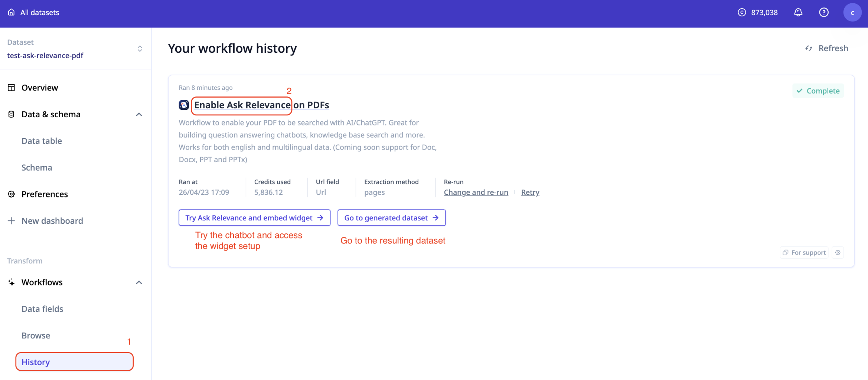
Task: Click the Data & schema database icon
Action: pyautogui.click(x=11, y=114)
